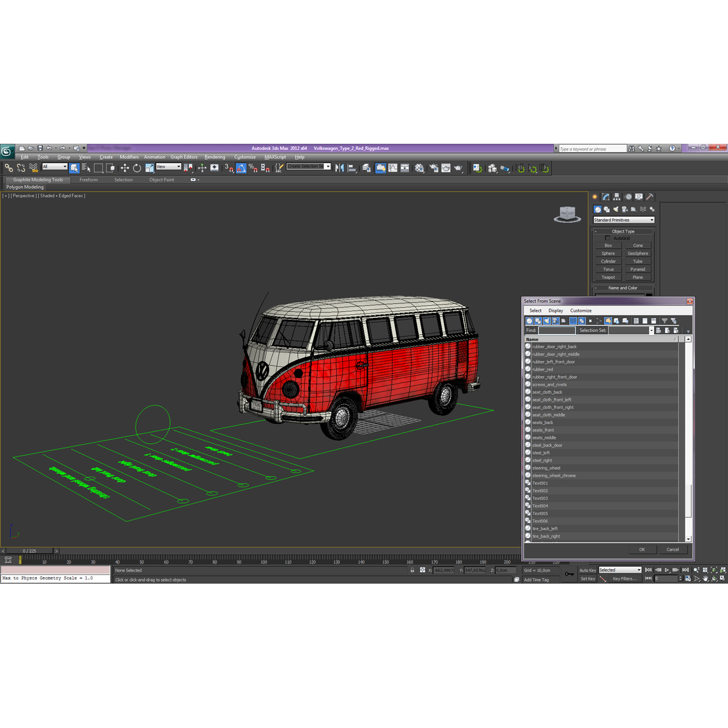This screenshot has height=728, width=728.
Task: Click Cancel in Select From Scene dialog
Action: pos(673,550)
